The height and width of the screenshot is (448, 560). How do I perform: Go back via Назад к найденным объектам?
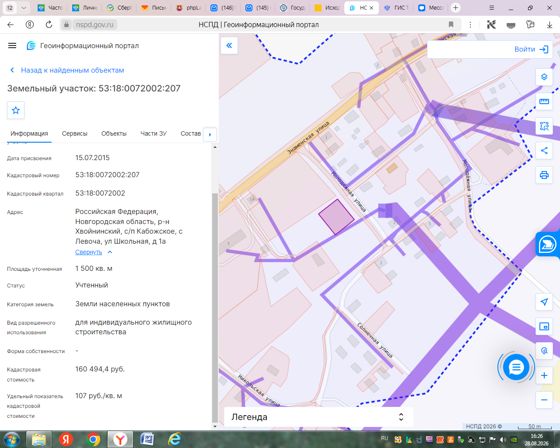click(68, 70)
